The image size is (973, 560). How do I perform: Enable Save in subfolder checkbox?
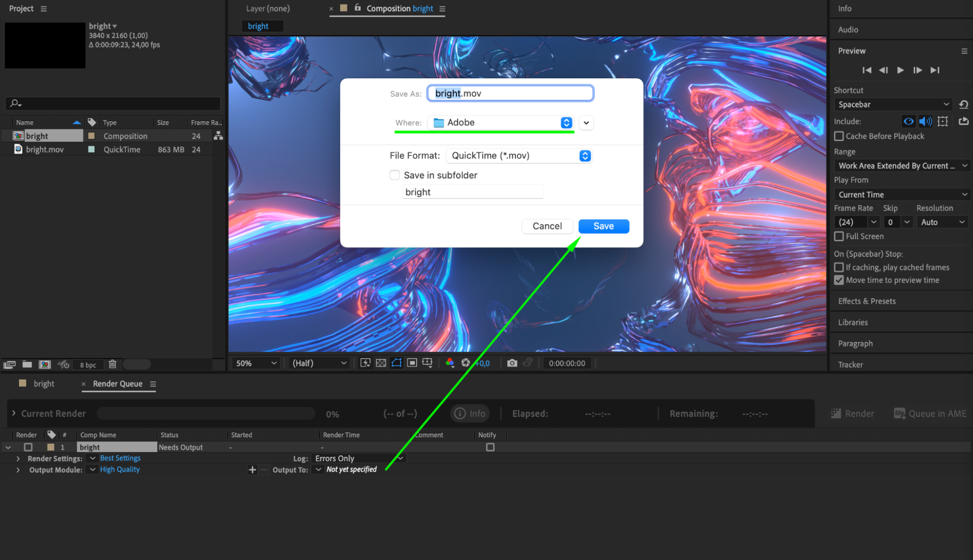[x=395, y=175]
